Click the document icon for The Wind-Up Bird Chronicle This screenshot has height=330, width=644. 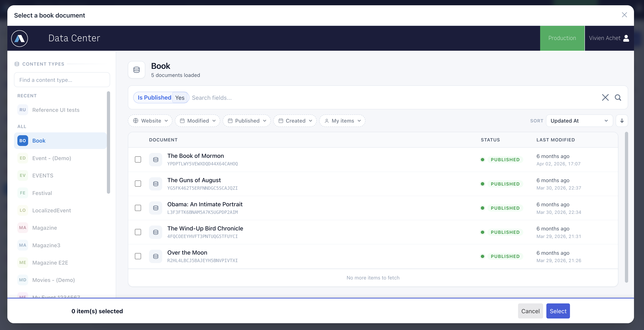click(155, 232)
